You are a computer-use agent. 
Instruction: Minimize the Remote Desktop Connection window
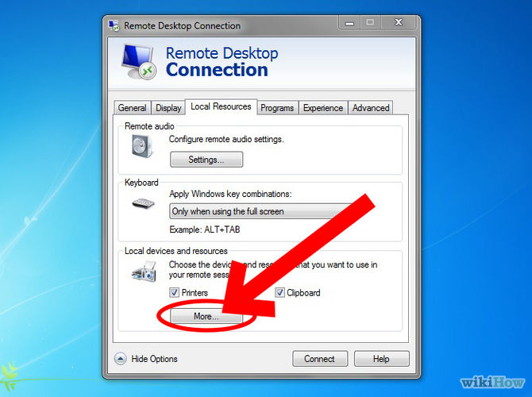click(349, 23)
